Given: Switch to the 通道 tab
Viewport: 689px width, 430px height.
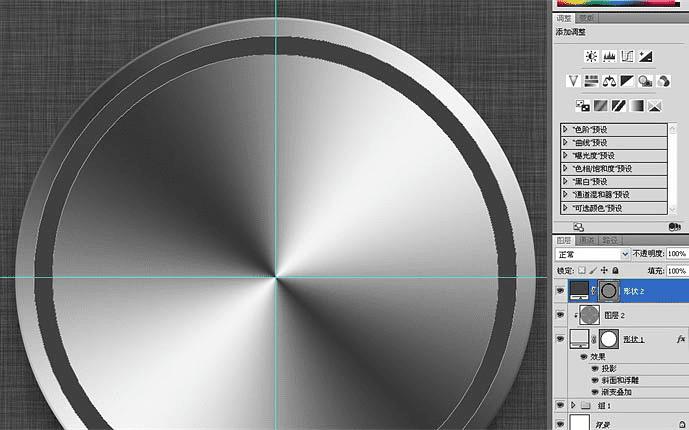Looking at the screenshot, I should click(x=587, y=240).
